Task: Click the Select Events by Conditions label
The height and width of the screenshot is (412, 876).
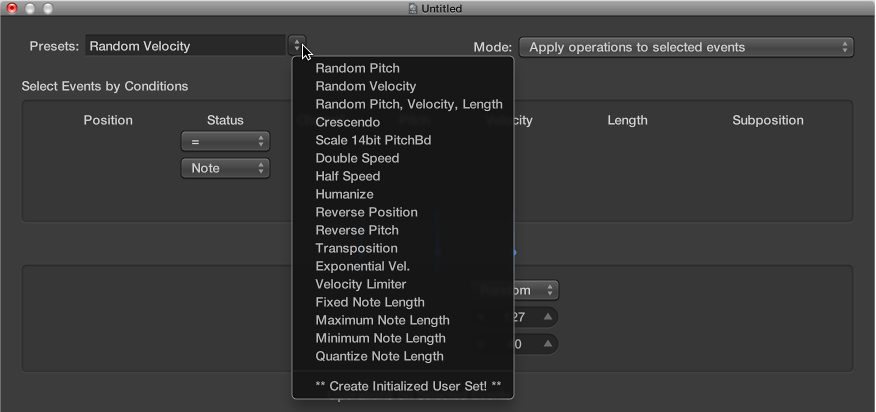Action: point(104,86)
